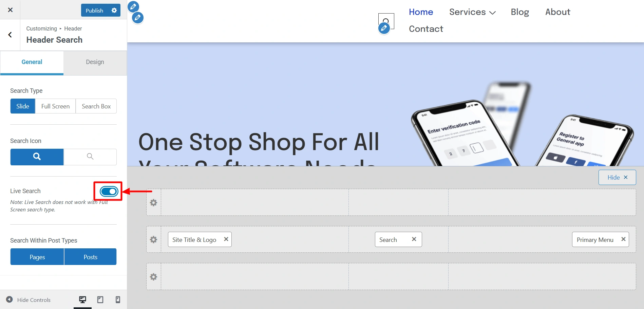Go back using the left chevron arrow
Screen dimensions: 644x309
point(10,35)
